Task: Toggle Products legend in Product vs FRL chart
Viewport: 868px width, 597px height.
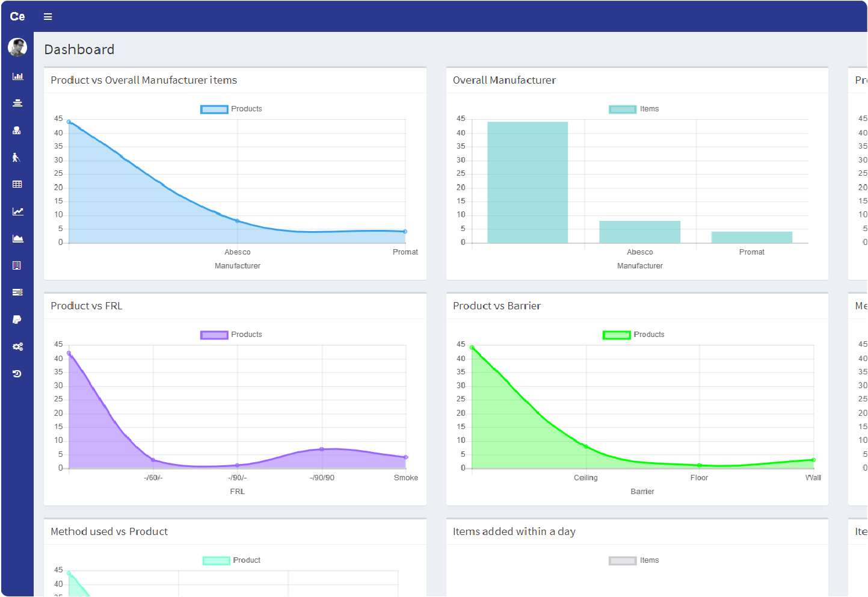Action: (232, 335)
